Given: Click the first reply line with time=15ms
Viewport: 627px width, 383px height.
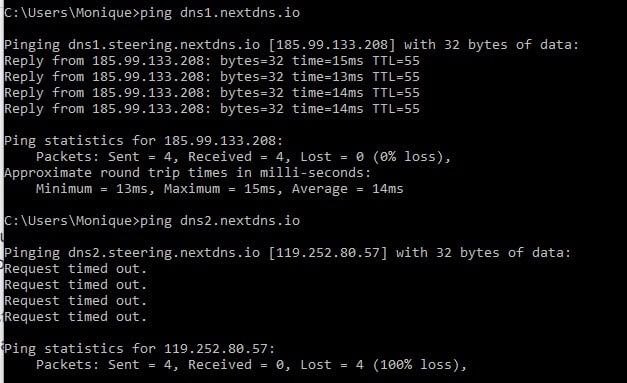Looking at the screenshot, I should point(212,61).
